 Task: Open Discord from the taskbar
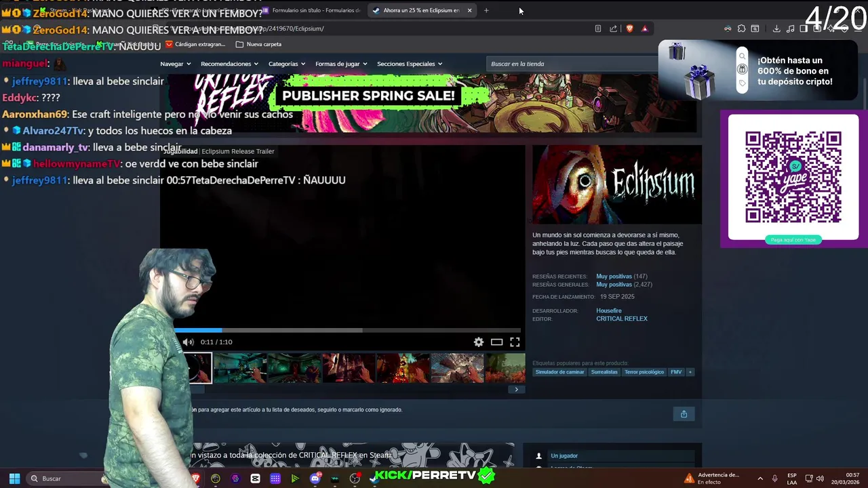coord(315,479)
